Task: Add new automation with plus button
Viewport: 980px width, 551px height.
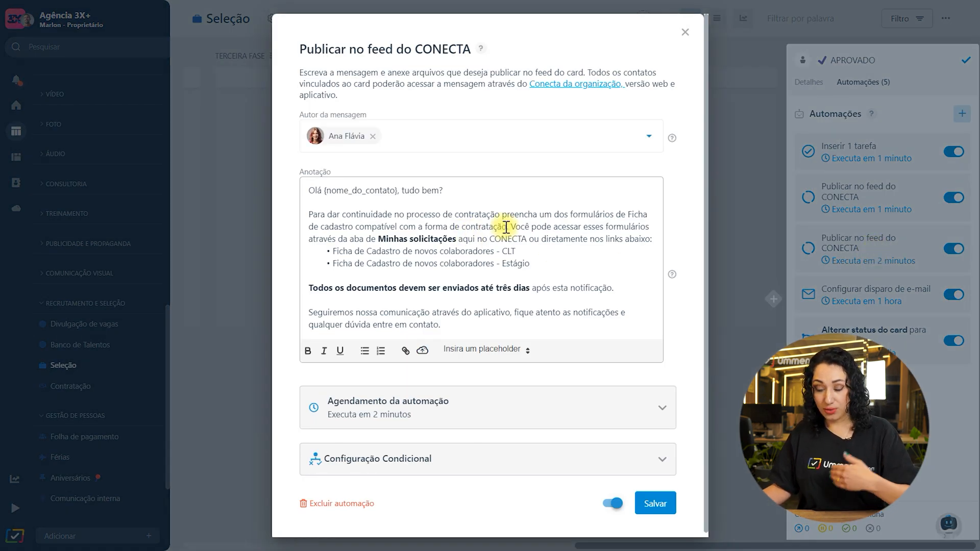Action: point(962,113)
